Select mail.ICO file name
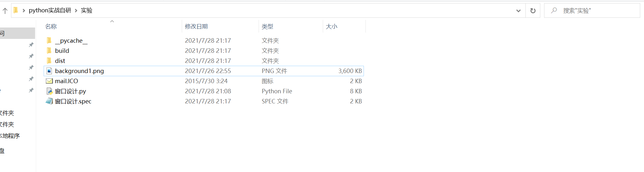The height and width of the screenshot is (172, 644). click(x=66, y=81)
